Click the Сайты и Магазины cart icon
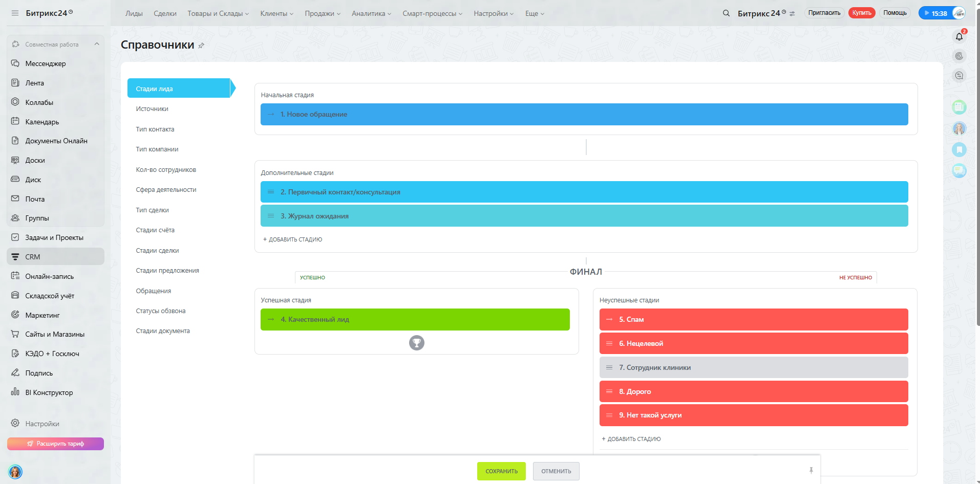The image size is (980, 484). tap(15, 334)
